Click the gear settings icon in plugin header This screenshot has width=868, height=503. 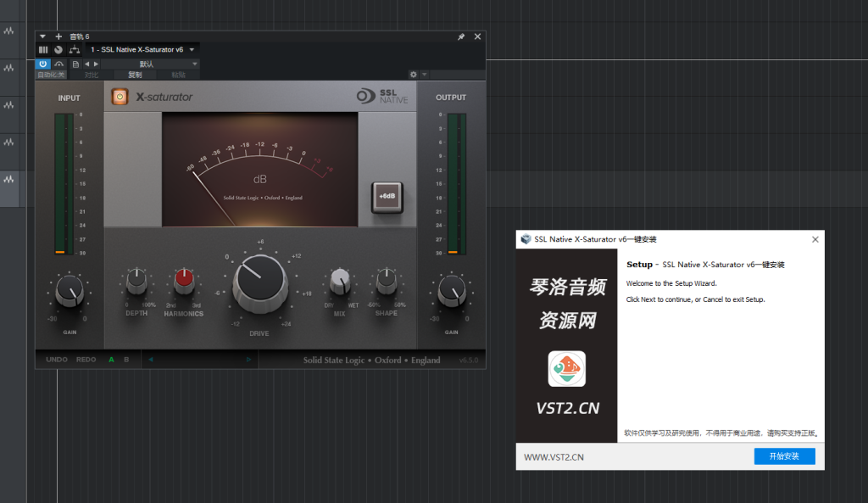413,74
